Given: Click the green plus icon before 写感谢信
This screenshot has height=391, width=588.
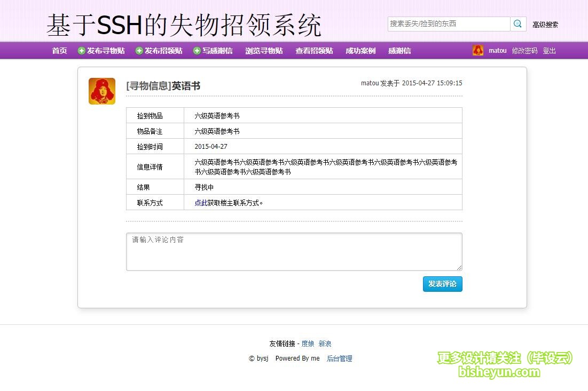Looking at the screenshot, I should pyautogui.click(x=197, y=51).
